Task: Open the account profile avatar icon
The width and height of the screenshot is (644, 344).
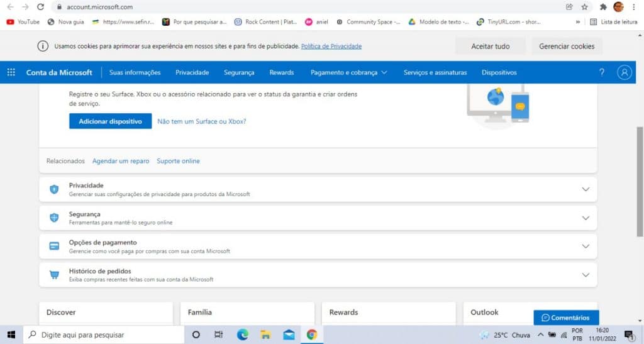Action: [625, 72]
